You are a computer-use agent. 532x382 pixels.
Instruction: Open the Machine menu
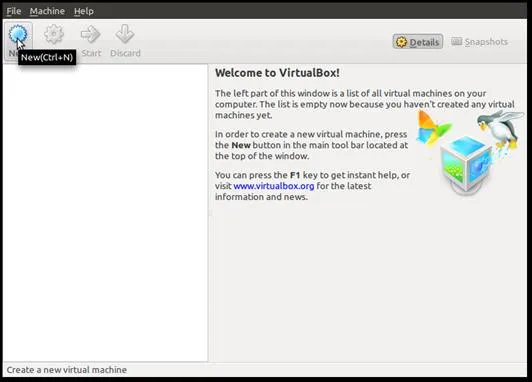[47, 11]
